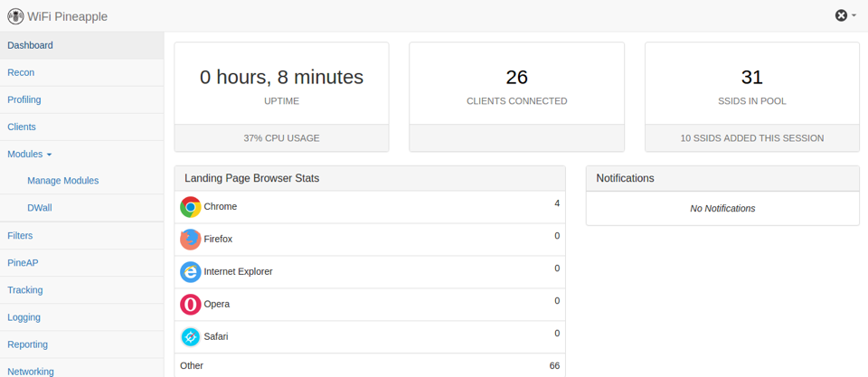Click the Chrome count value 4
Screen dimensions: 868x377
coord(557,203)
